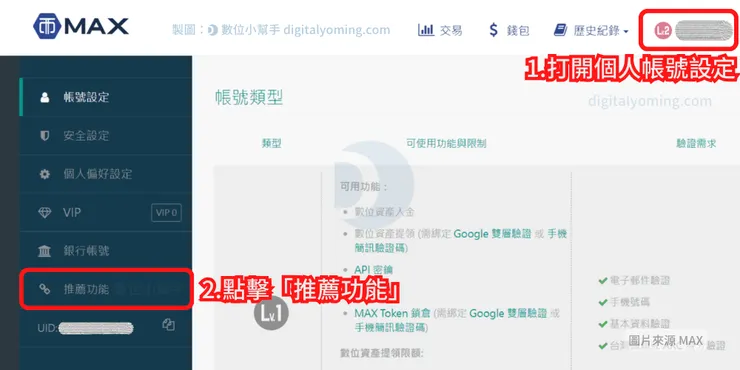The image size is (740, 370).
Task: Copy the UID with copy icon
Action: 168,325
